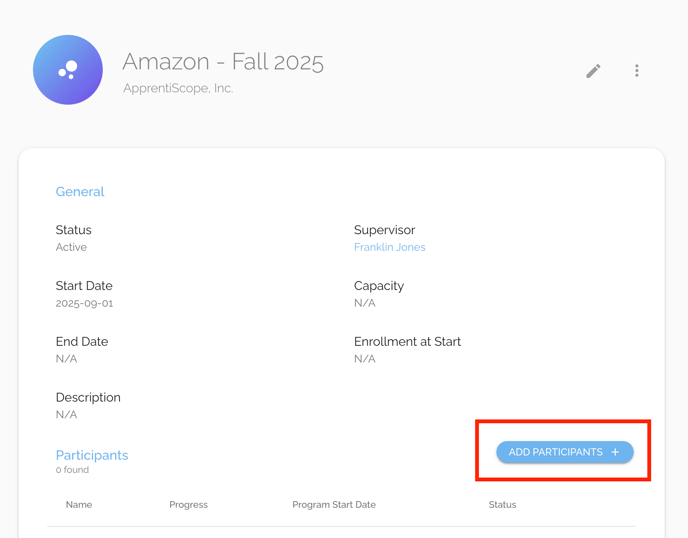
Task: Click the Active status value
Action: (x=71, y=247)
